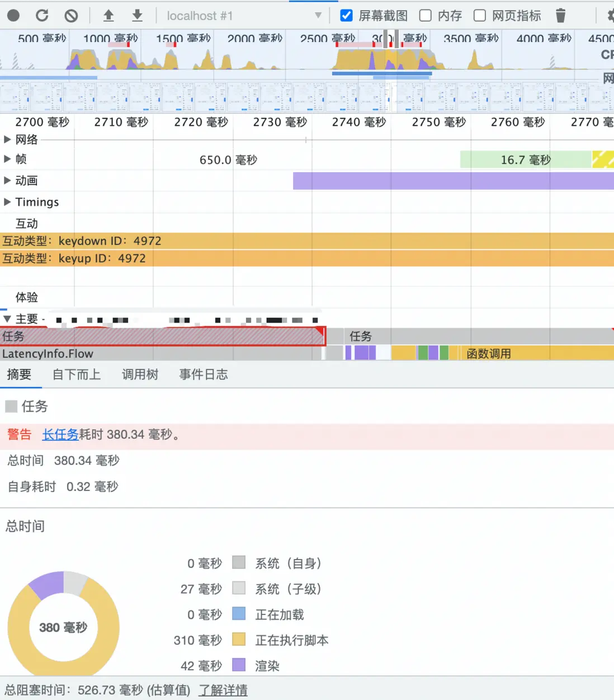Select the keydown interaction bar
The width and height of the screenshot is (614, 700).
[x=306, y=241]
